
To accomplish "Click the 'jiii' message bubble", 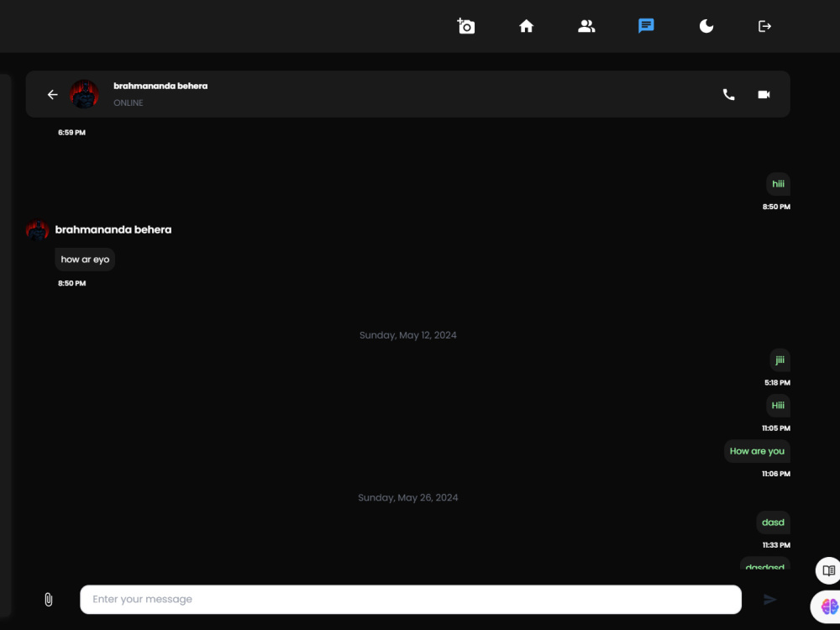I will [780, 360].
